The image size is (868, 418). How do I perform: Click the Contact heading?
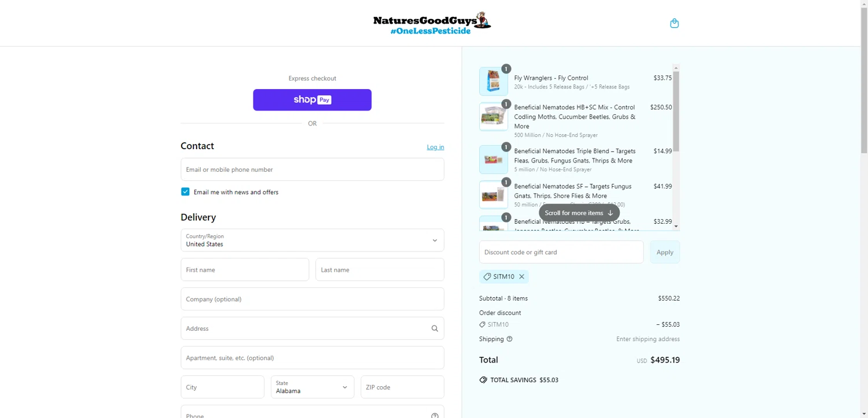pos(197,146)
